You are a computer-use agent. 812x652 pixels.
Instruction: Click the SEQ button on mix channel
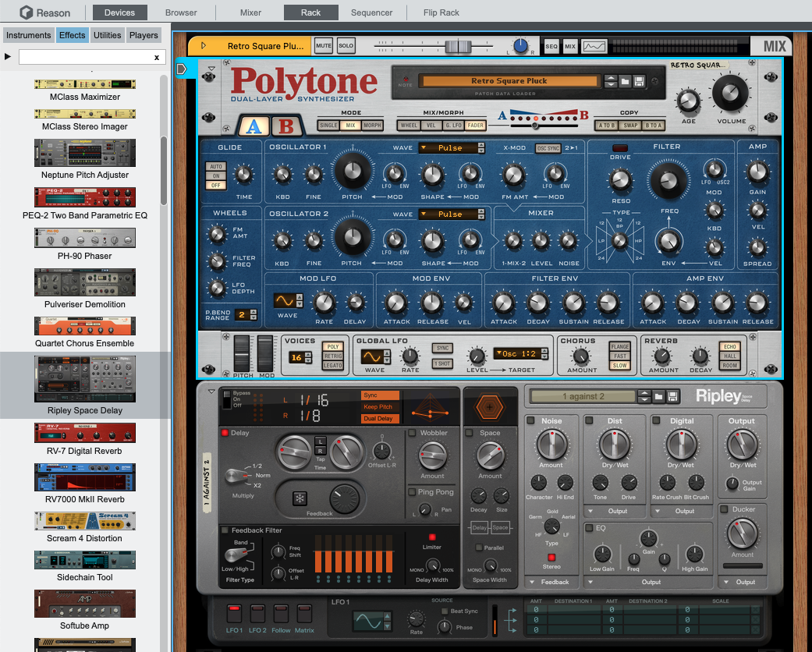pos(551,46)
